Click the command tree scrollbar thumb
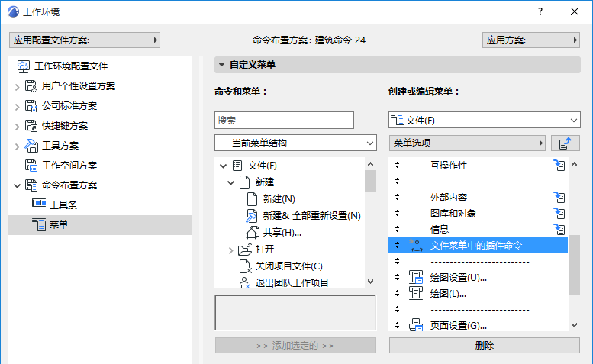This screenshot has width=593, height=364. coord(371,181)
